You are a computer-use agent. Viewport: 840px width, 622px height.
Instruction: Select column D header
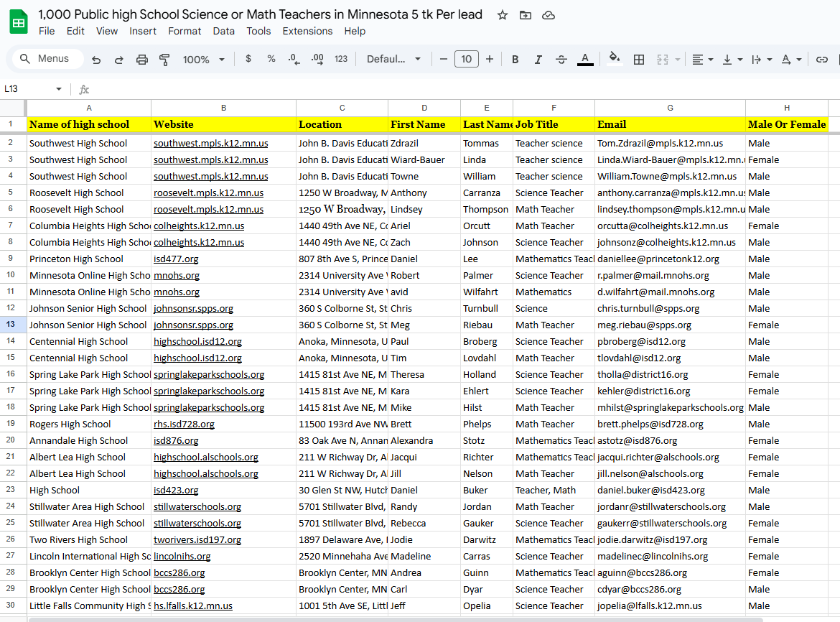(x=424, y=108)
